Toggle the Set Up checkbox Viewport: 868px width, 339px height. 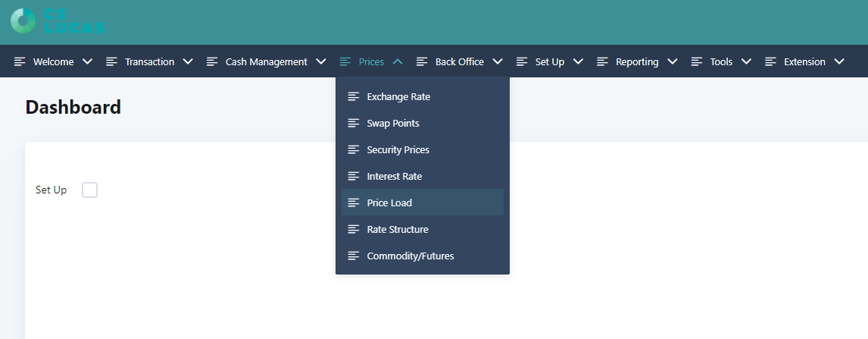tap(89, 190)
